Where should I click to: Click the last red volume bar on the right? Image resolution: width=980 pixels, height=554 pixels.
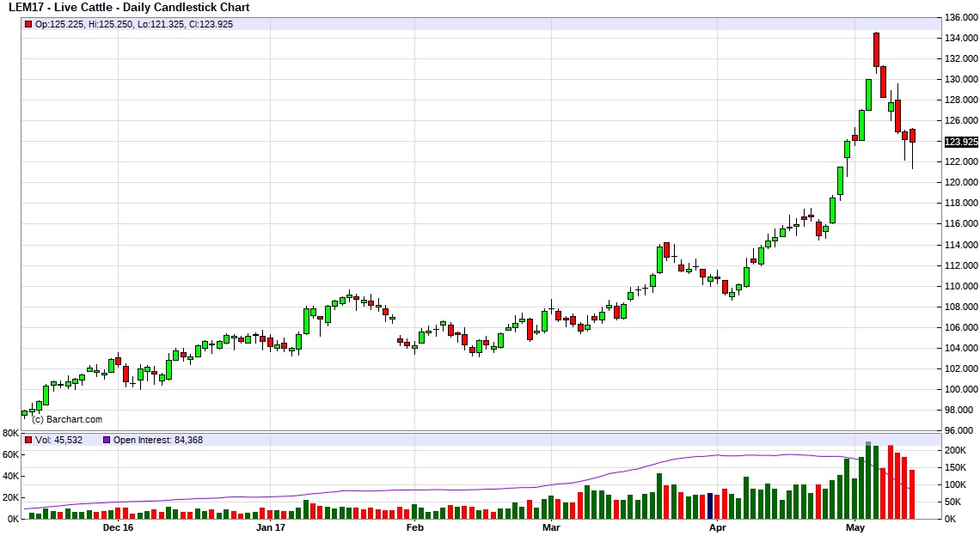pos(912,494)
